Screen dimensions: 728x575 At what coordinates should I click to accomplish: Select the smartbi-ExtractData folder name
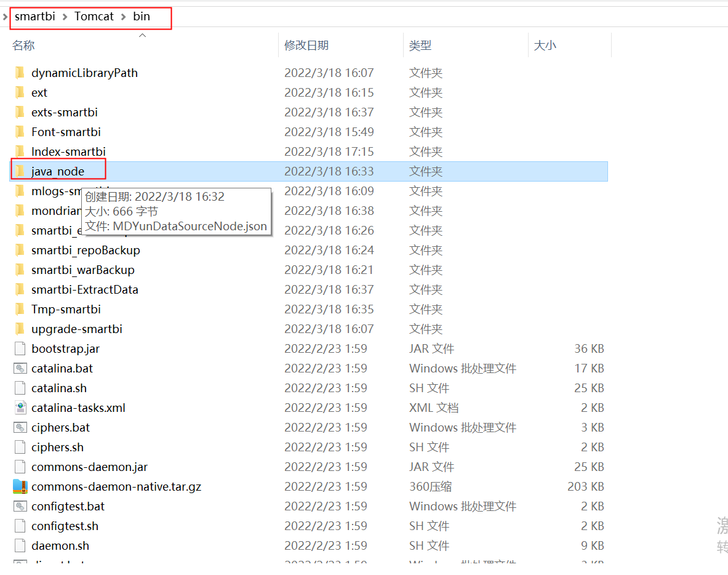(85, 290)
